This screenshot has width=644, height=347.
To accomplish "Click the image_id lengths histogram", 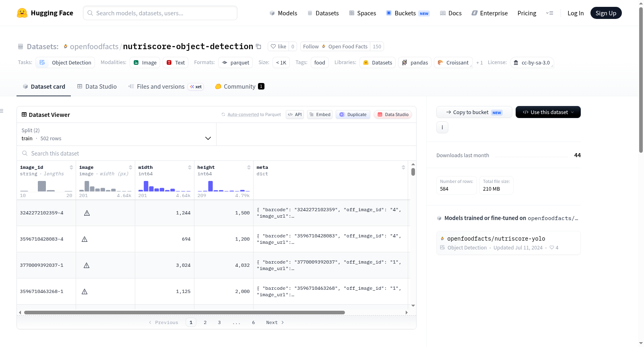I will click(46, 186).
